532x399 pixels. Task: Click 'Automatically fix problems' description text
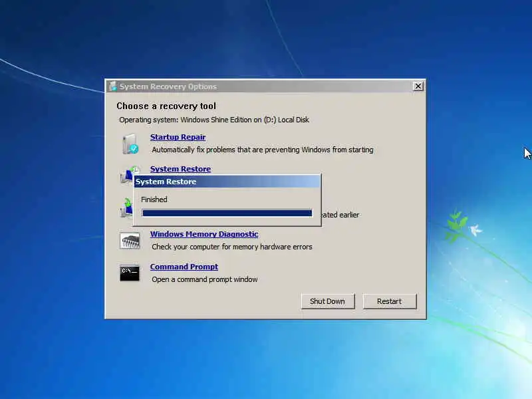point(263,150)
